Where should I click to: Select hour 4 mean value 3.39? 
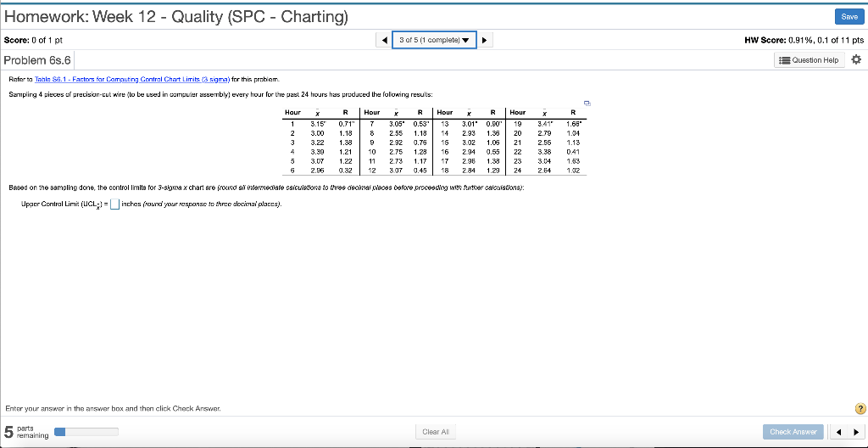317,151
